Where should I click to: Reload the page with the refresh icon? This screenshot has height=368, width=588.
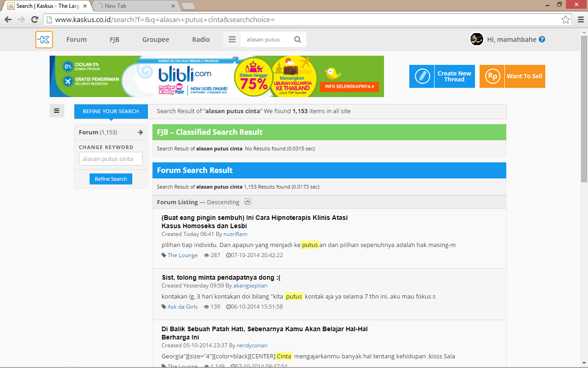click(x=34, y=20)
